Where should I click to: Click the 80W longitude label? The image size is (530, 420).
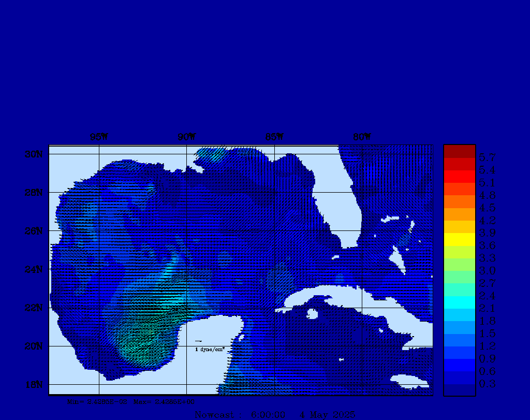[362, 137]
